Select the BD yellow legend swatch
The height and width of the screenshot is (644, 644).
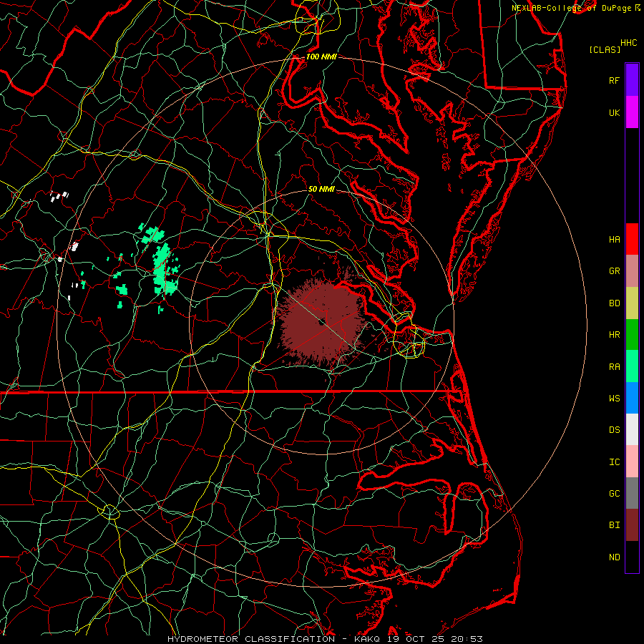click(x=632, y=303)
